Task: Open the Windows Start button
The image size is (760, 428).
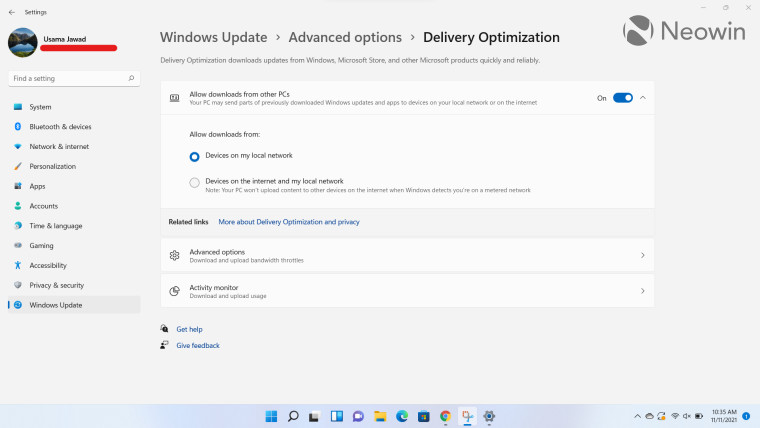Action: pyautogui.click(x=271, y=416)
